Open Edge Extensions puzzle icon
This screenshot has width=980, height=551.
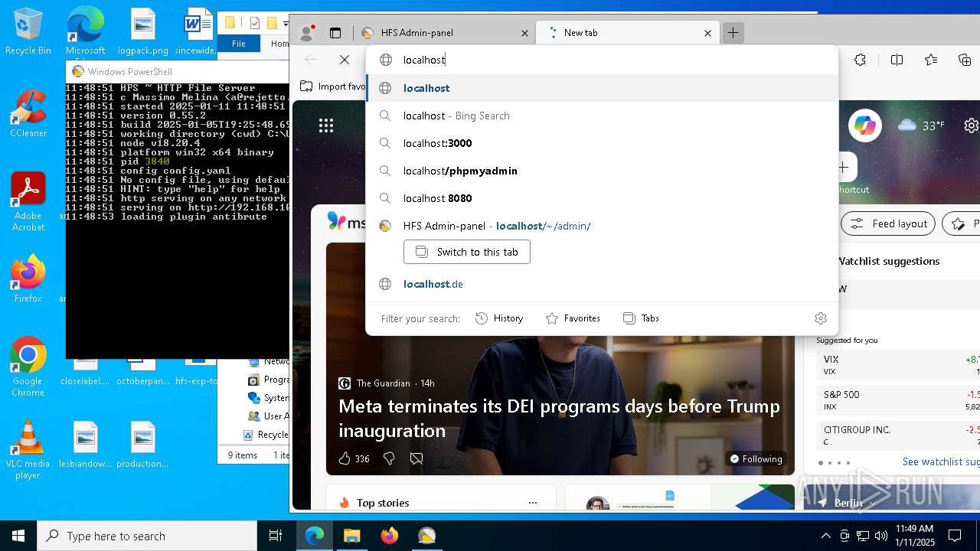point(860,60)
